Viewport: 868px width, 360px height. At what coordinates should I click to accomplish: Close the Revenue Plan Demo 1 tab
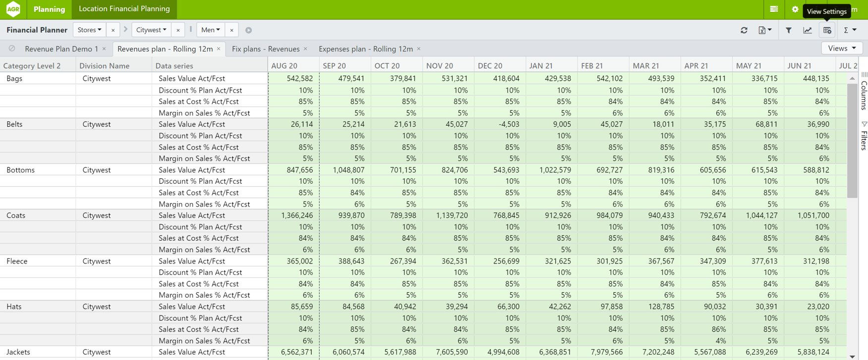click(x=104, y=49)
